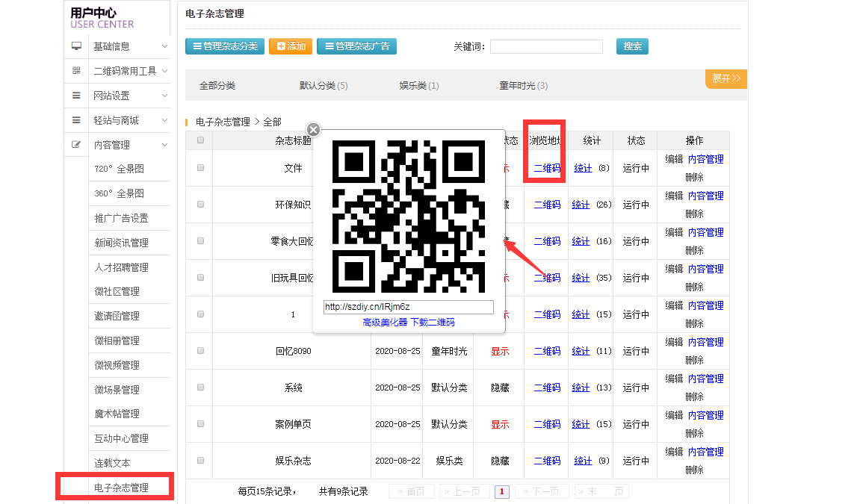Click the 关键词 search input field
The width and height of the screenshot is (857, 504).
coord(546,47)
